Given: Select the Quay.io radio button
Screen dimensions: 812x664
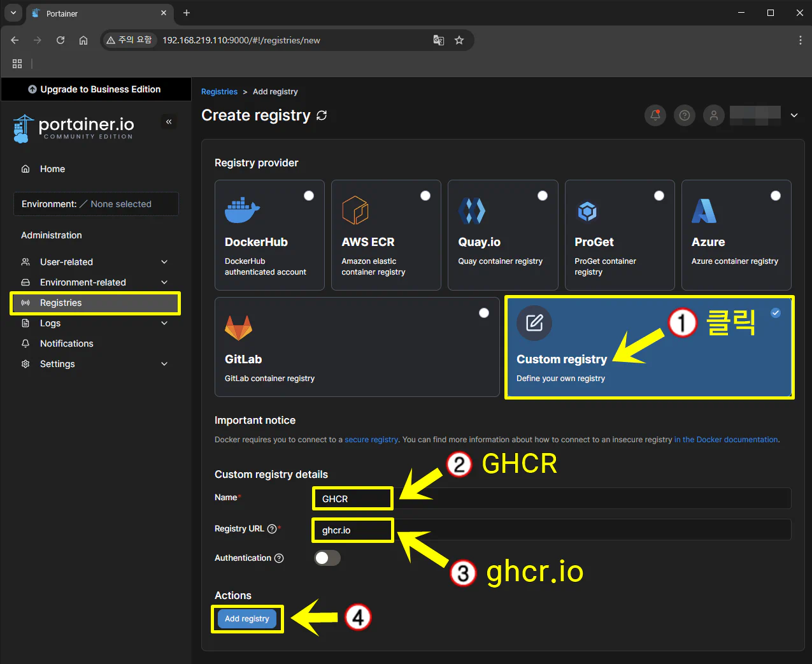Looking at the screenshot, I should [x=543, y=196].
